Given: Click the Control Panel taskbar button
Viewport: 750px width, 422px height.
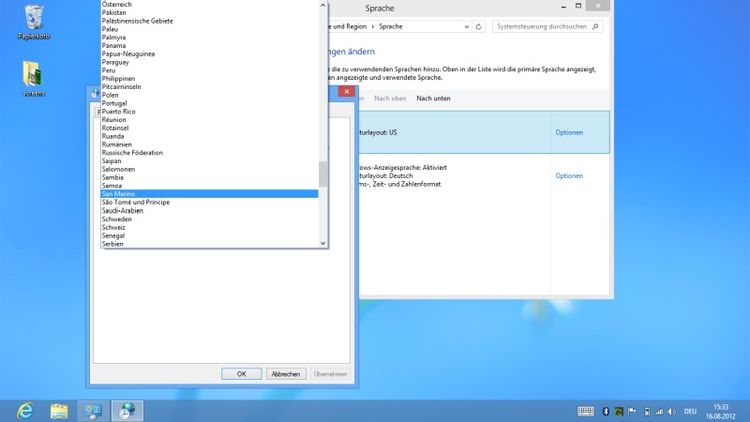Looking at the screenshot, I should [93, 410].
